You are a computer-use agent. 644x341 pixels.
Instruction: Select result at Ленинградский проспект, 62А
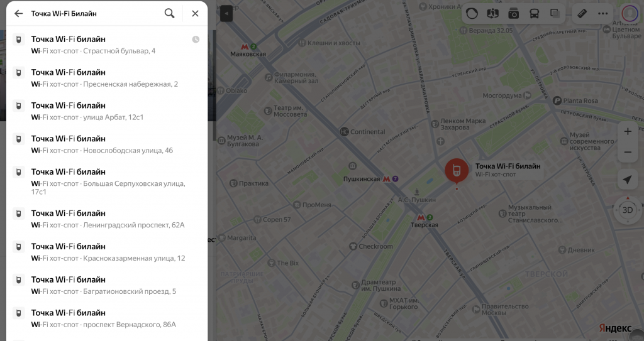pyautogui.click(x=107, y=219)
